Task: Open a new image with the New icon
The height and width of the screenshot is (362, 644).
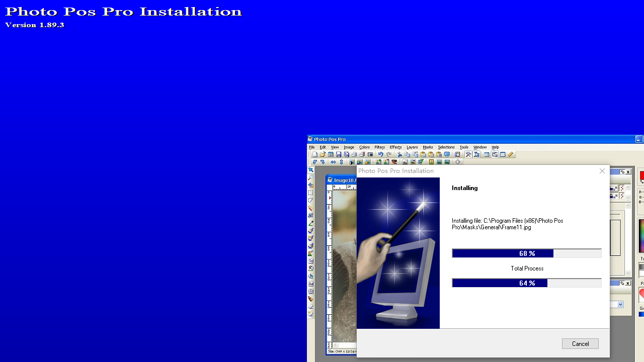Action: [x=315, y=154]
